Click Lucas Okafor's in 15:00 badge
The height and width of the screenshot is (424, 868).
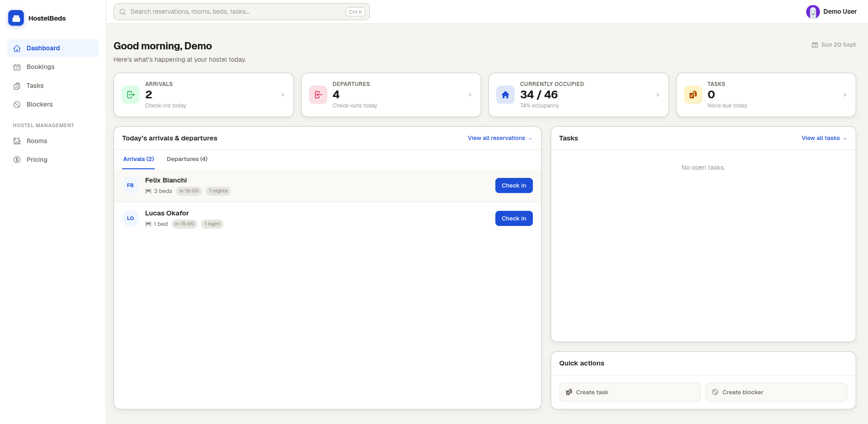(x=184, y=224)
